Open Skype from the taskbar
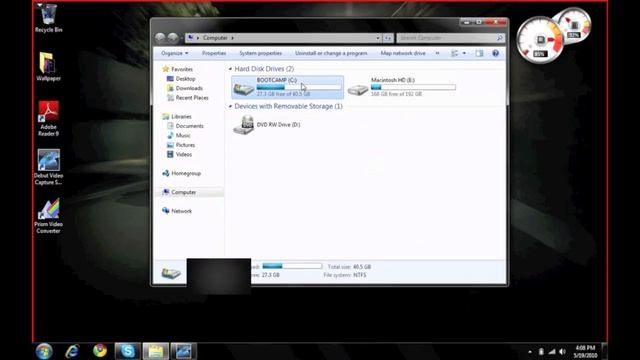The height and width of the screenshot is (360, 640). pos(128,351)
